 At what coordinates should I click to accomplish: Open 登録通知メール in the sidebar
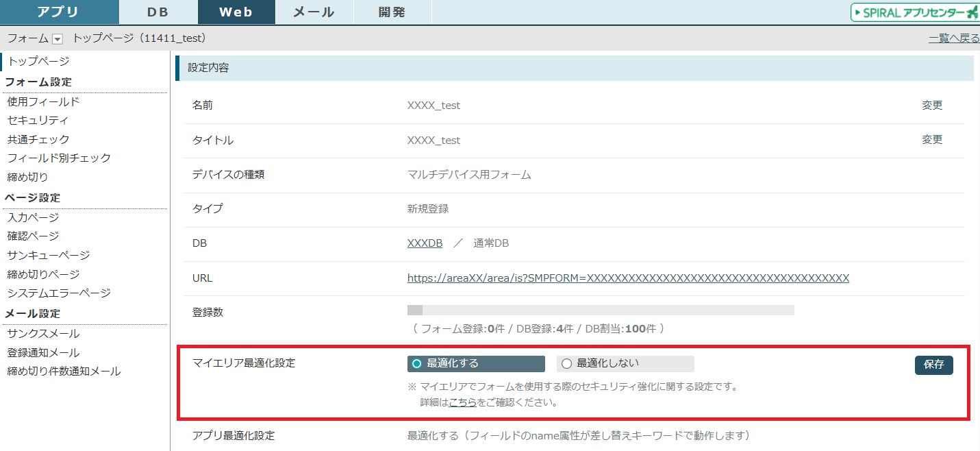43,352
